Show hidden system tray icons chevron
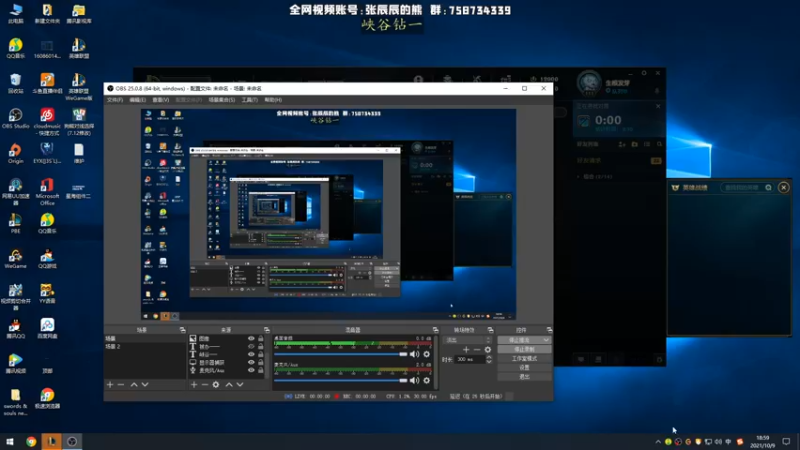This screenshot has width=800, height=450. pos(658,442)
